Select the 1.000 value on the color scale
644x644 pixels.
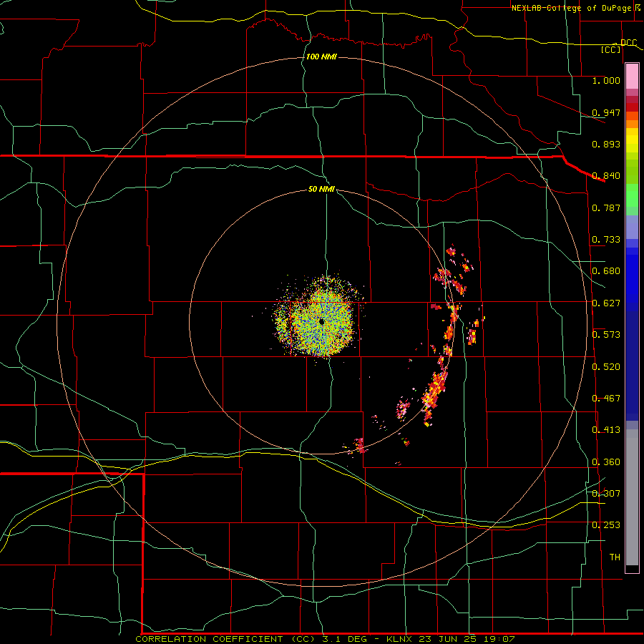click(x=606, y=80)
